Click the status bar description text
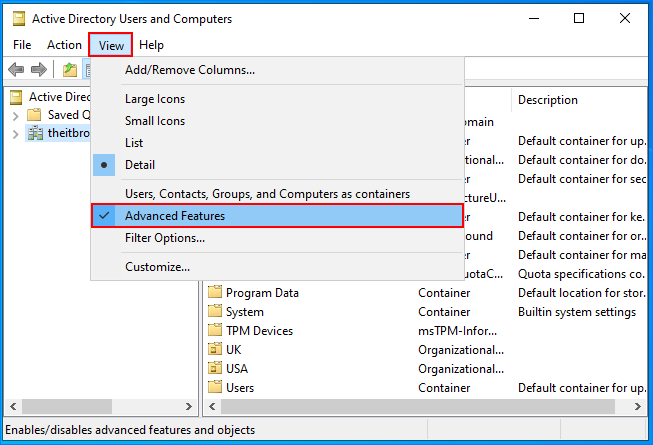 [x=130, y=430]
